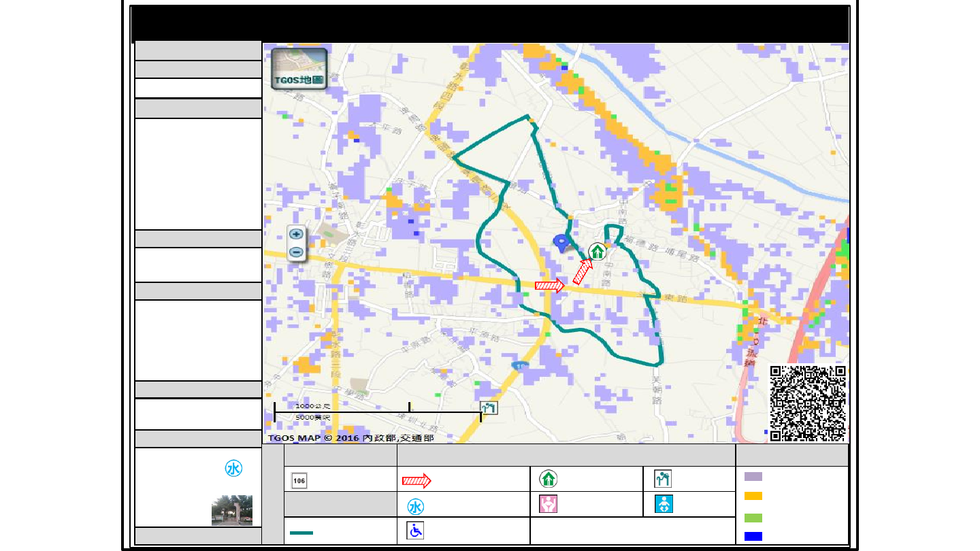This screenshot has width=980, height=551.
Task: Click the TGOS地圖 basemap switcher button
Action: [x=299, y=69]
